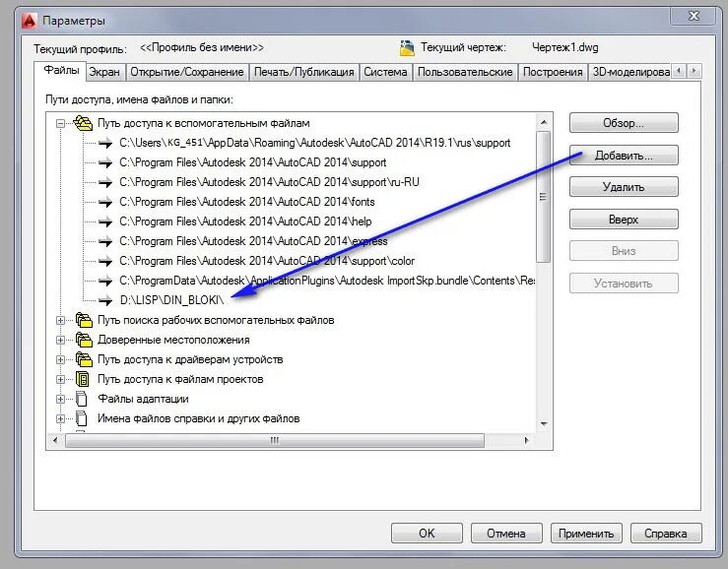Viewport: 728px width, 569px height.
Task: Click folder icon of Путь поиска рабочих вспомогательных файлов
Action: pyautogui.click(x=84, y=320)
